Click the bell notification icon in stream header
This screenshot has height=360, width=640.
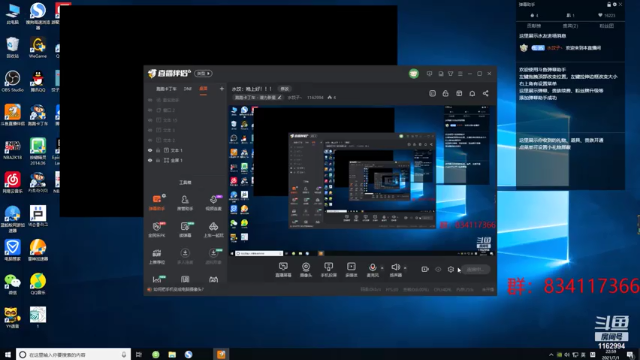click(x=472, y=93)
